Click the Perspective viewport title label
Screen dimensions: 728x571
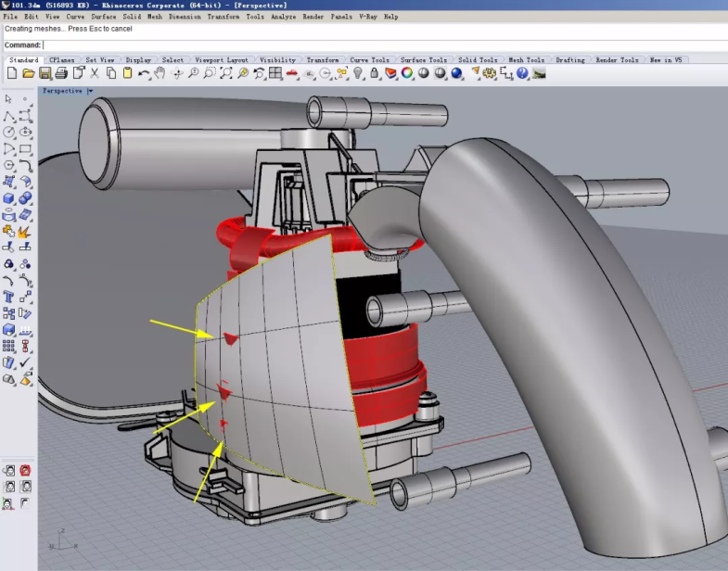(62, 91)
